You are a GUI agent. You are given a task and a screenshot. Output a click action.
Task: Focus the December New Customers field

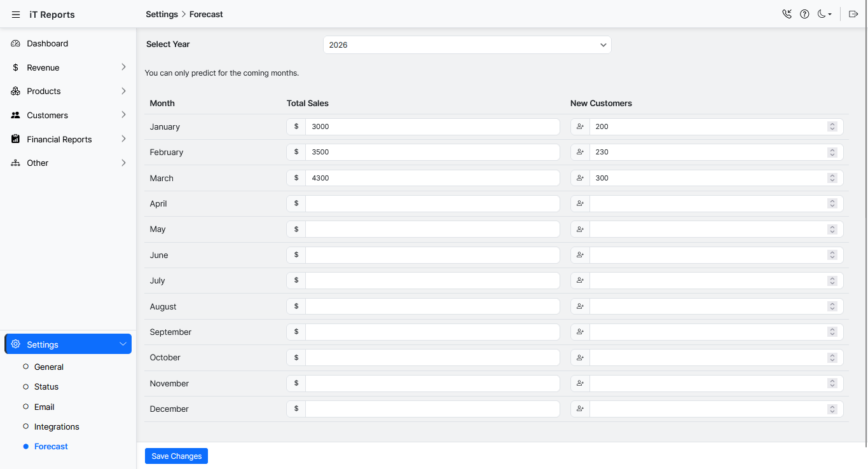706,409
